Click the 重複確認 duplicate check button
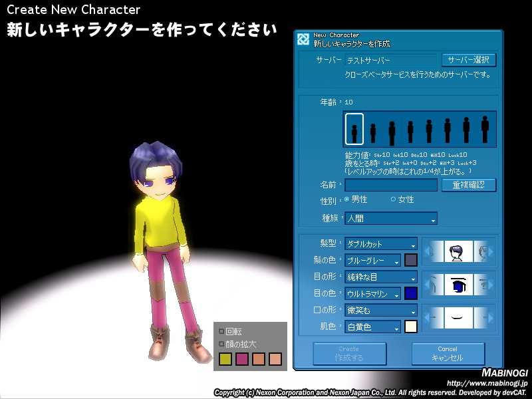 469,185
